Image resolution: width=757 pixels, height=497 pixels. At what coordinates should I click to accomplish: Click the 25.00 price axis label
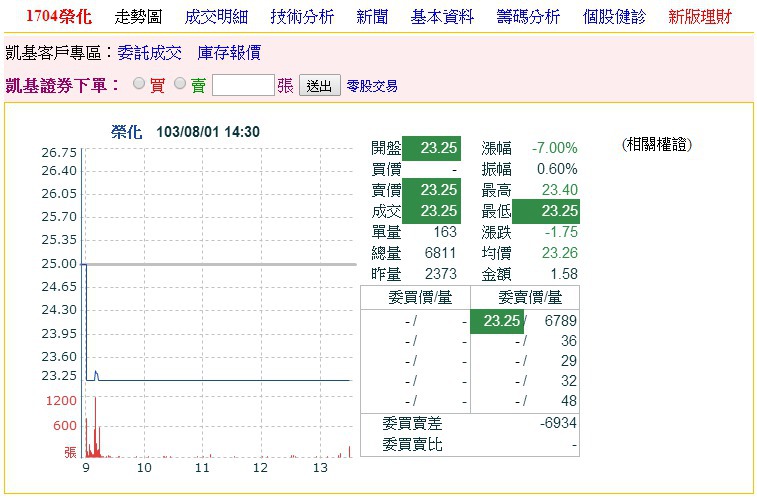coord(59,264)
